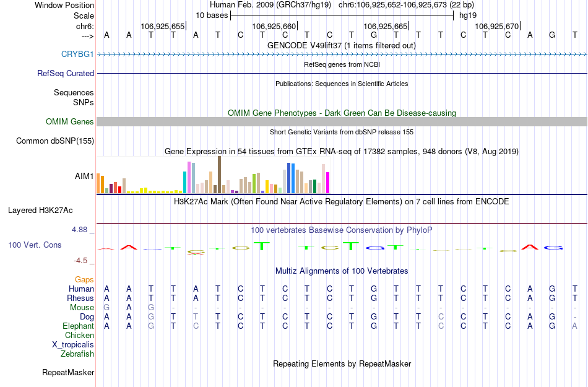The image size is (588, 387).
Task: Click the cyan bar in GTEx chart
Action: (184, 182)
